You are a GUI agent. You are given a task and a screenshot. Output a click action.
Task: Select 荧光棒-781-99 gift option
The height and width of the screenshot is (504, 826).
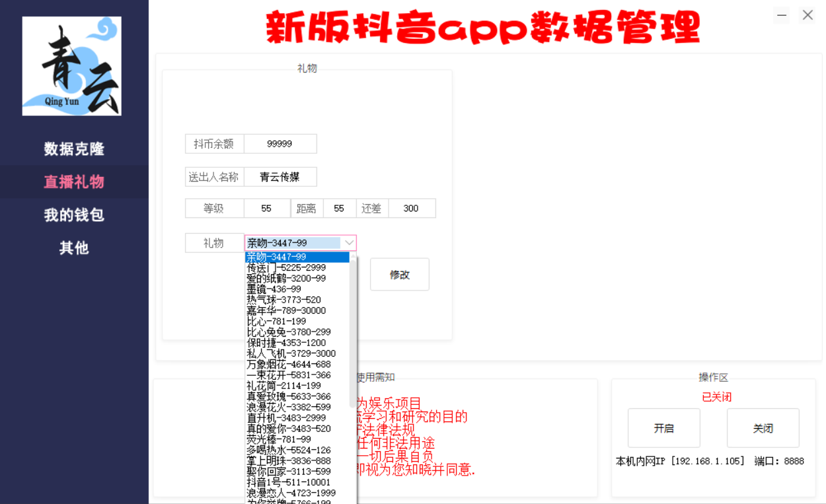pyautogui.click(x=297, y=439)
